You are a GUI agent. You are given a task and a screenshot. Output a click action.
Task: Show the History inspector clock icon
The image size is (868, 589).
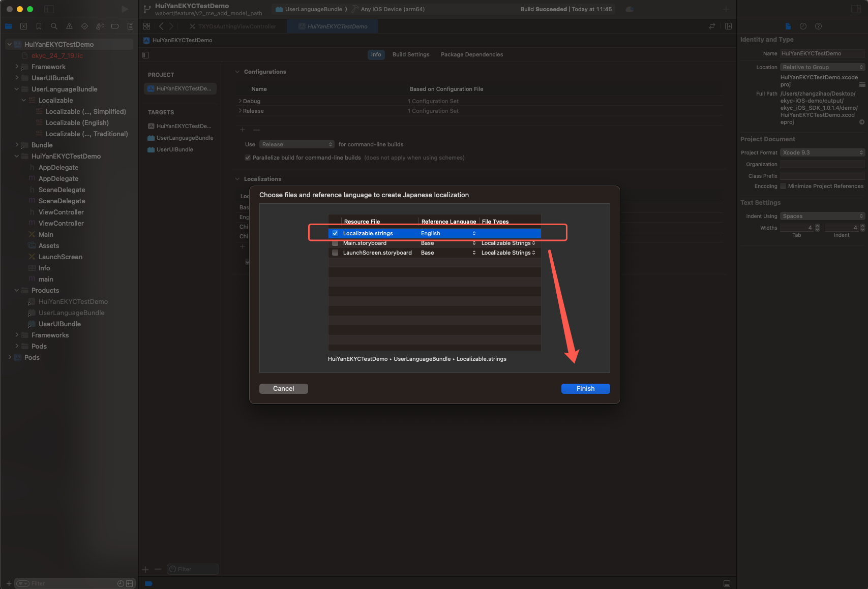803,26
